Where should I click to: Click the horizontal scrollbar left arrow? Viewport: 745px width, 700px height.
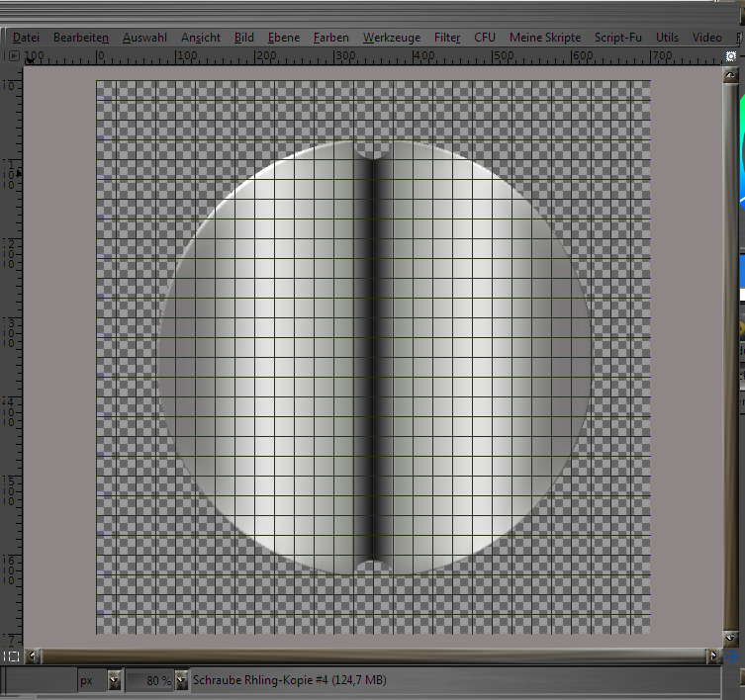32,656
